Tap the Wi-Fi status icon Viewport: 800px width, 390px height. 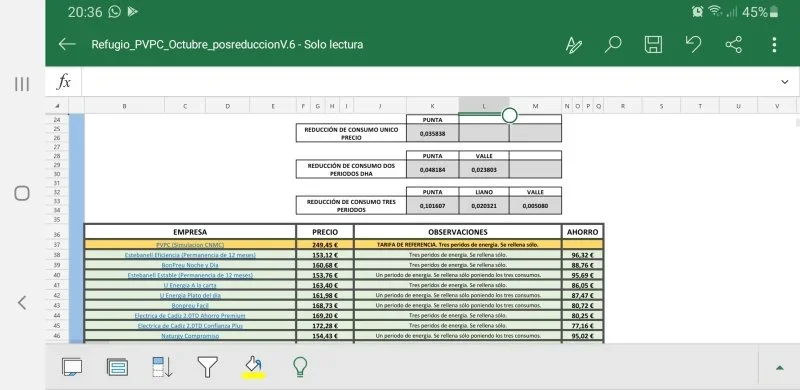pyautogui.click(x=715, y=12)
